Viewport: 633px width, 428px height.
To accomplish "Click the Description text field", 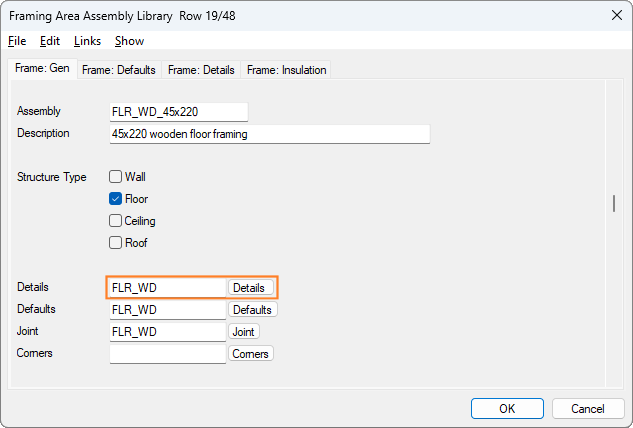I will coord(269,134).
